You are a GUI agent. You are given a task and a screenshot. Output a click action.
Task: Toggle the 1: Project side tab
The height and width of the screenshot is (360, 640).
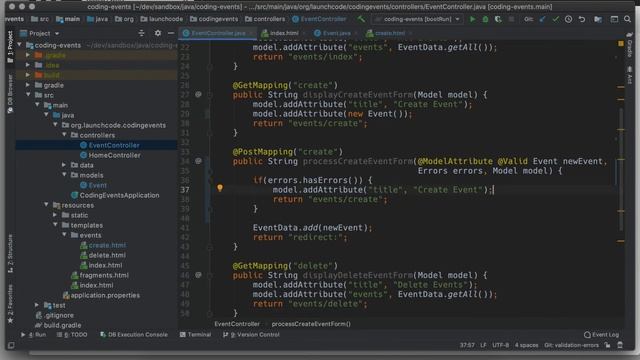click(10, 47)
